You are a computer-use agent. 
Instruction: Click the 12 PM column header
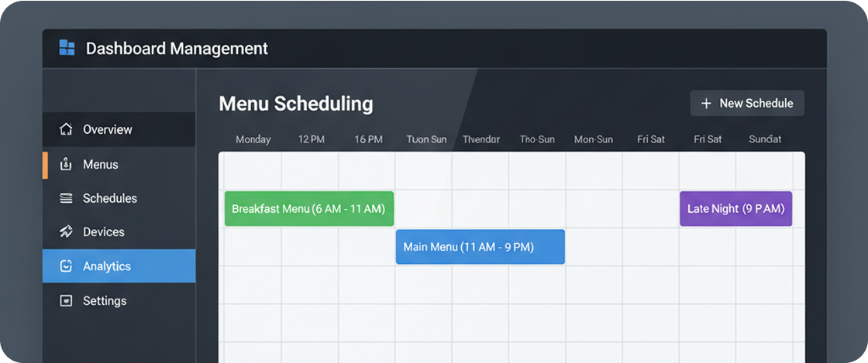(312, 139)
